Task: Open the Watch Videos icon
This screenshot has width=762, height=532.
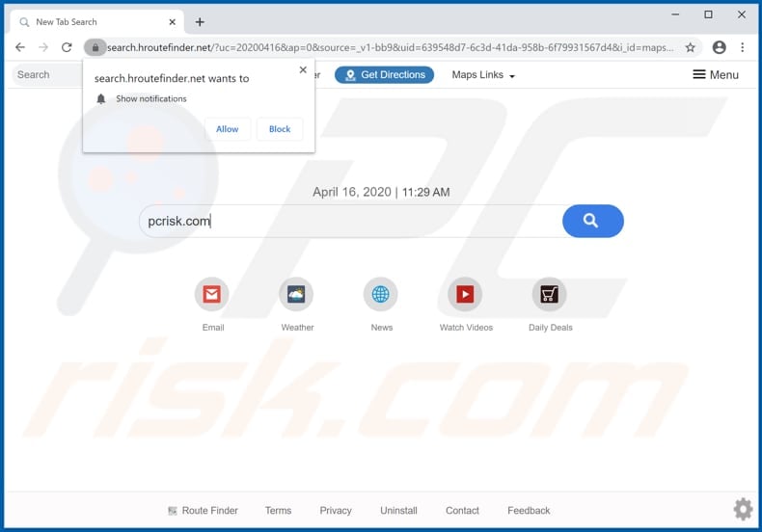Action: (x=465, y=294)
